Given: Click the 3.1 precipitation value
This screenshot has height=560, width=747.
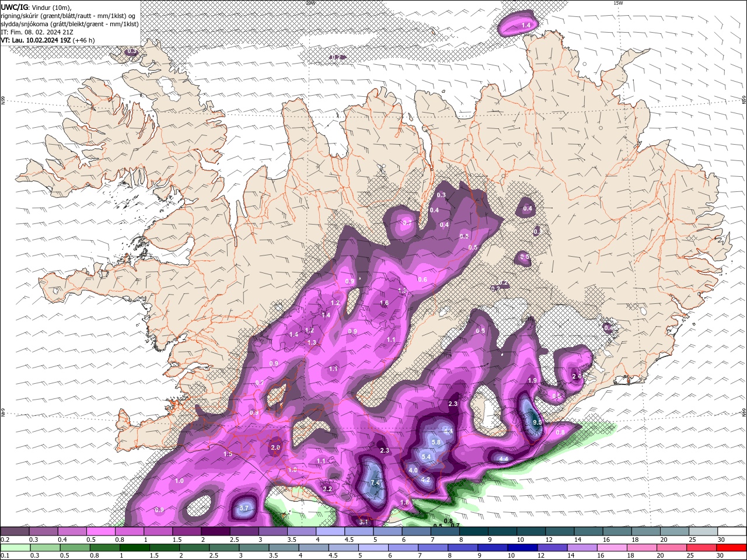Looking at the screenshot, I should [x=364, y=522].
